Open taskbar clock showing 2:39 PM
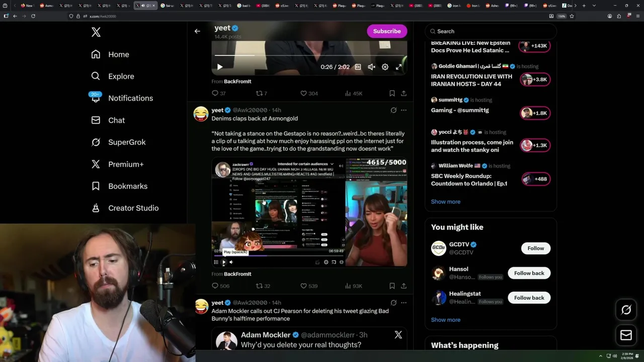The height and width of the screenshot is (362, 644). 627,356
